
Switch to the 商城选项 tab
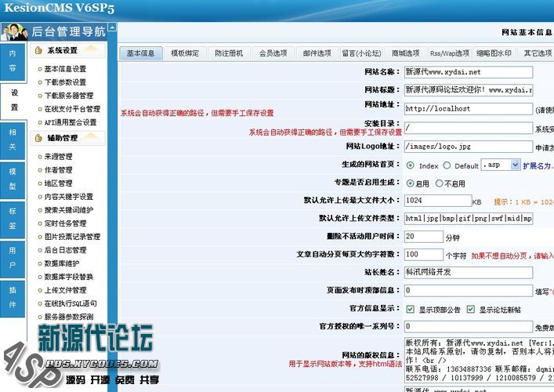pos(406,53)
